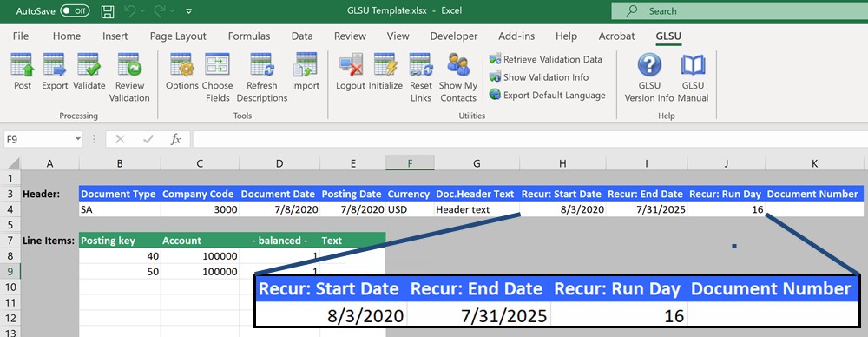Click the formula bar Cancel X

(120, 140)
